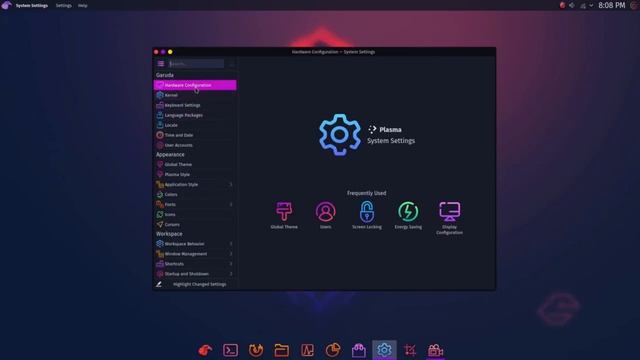Open User Accounts in the sidebar
The width and height of the screenshot is (640, 360).
(x=195, y=145)
